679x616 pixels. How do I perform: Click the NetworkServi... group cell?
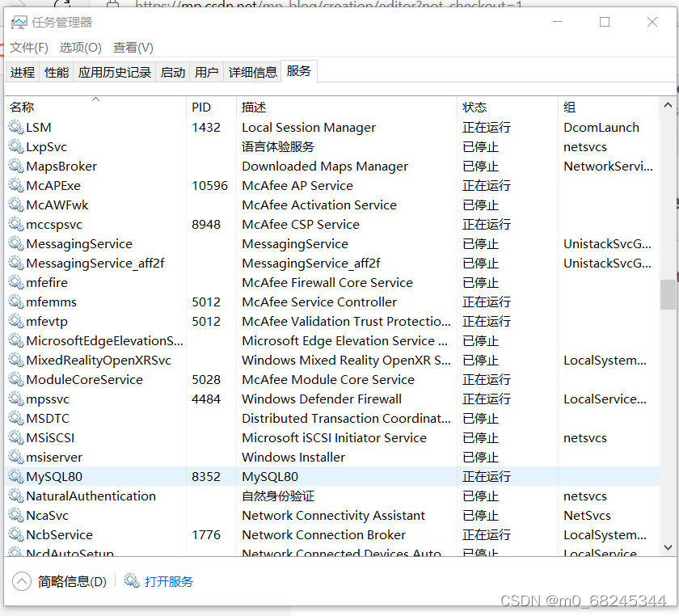pos(608,166)
